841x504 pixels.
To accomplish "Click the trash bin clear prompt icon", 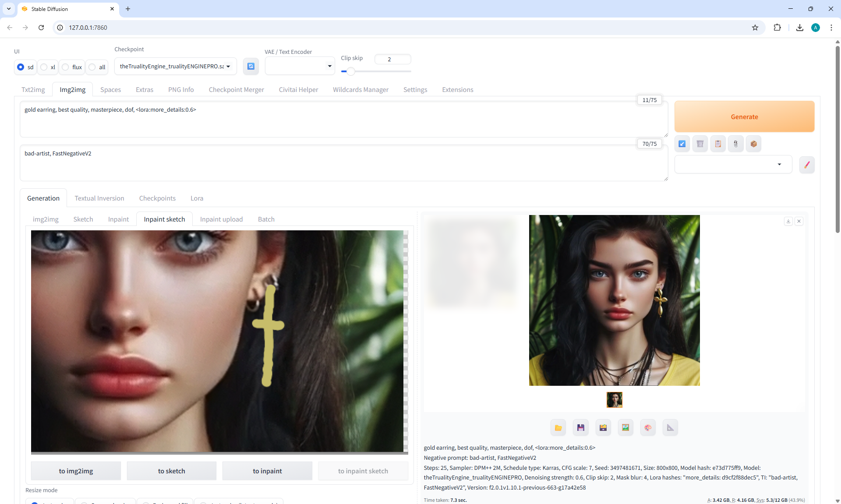I will (700, 144).
